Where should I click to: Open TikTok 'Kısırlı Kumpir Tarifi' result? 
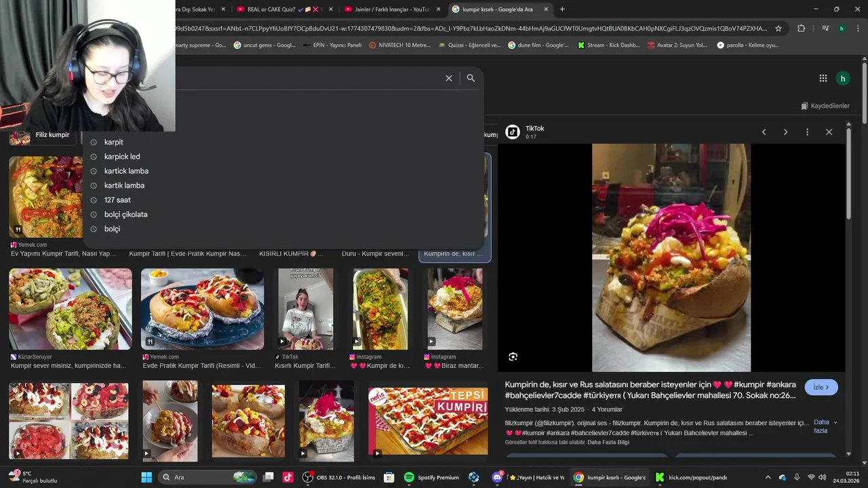click(x=306, y=309)
